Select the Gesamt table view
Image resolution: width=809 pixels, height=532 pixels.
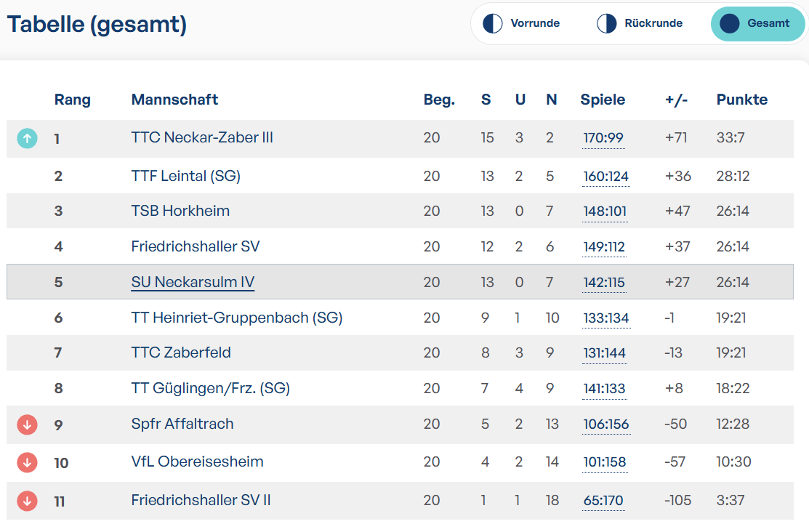pos(757,24)
